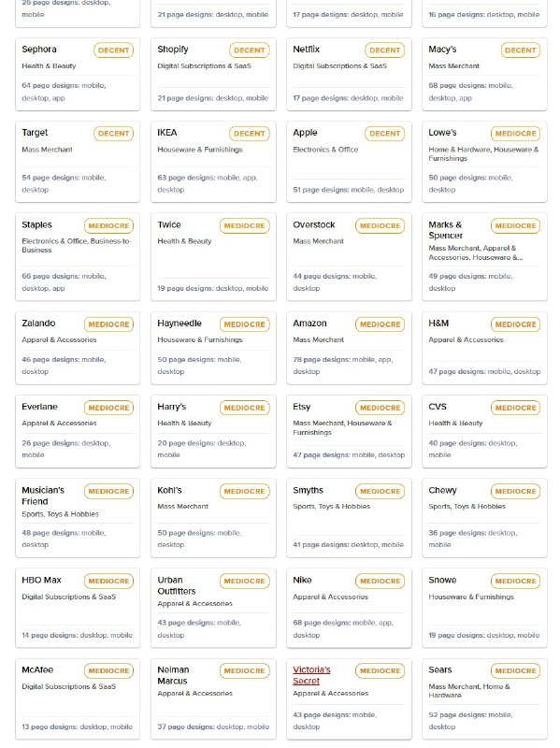Select the Etsy card title
This screenshot has height=748, width=560.
[301, 407]
